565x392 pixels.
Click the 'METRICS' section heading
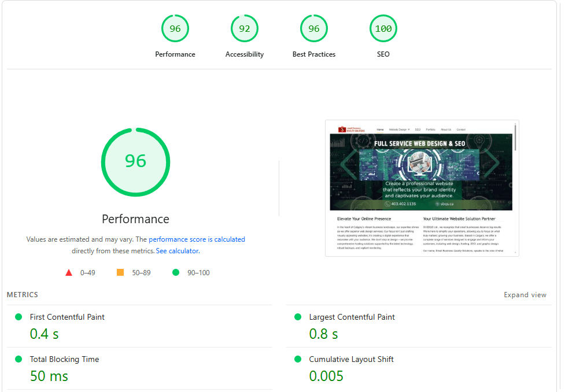23,295
